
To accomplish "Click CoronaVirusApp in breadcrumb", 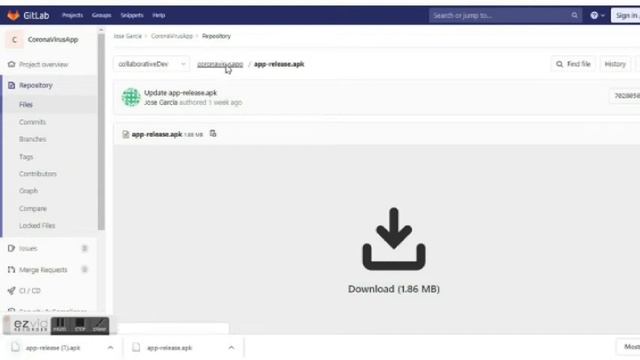I will pos(171,36).
